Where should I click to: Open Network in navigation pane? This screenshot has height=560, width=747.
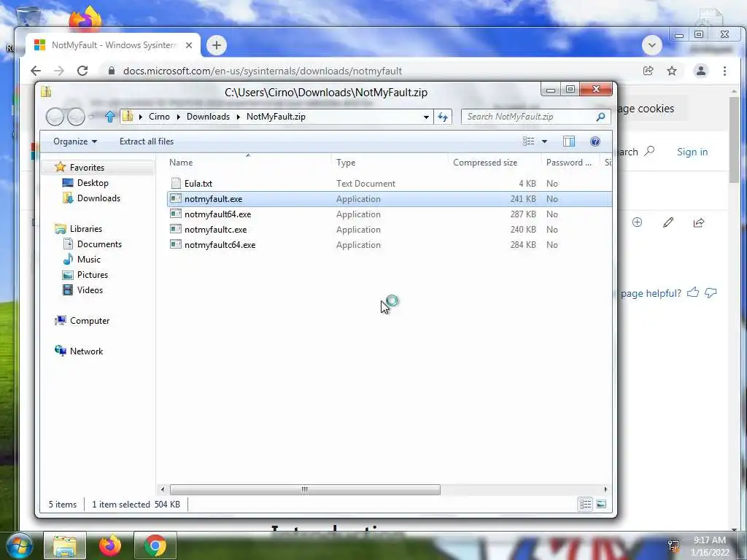(86, 351)
